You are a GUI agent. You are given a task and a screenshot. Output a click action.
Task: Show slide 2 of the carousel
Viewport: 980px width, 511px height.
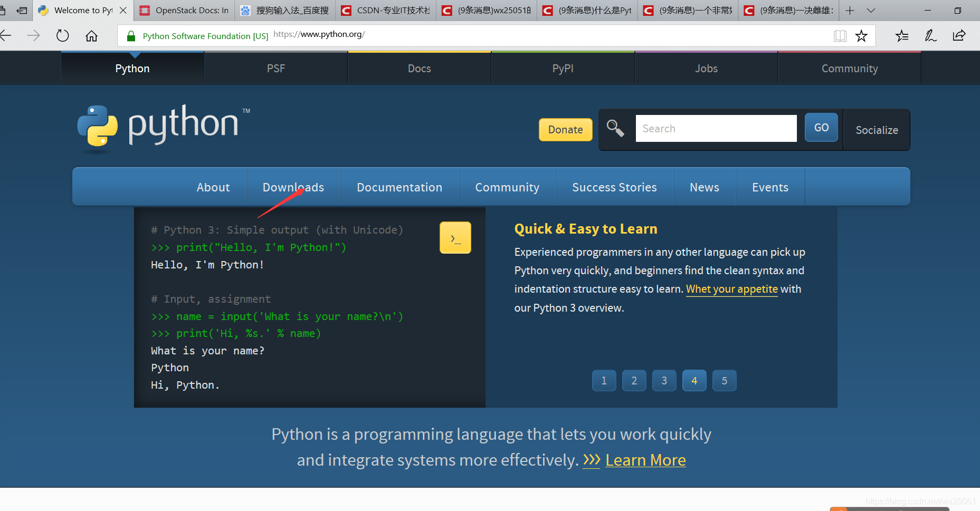[x=634, y=381]
